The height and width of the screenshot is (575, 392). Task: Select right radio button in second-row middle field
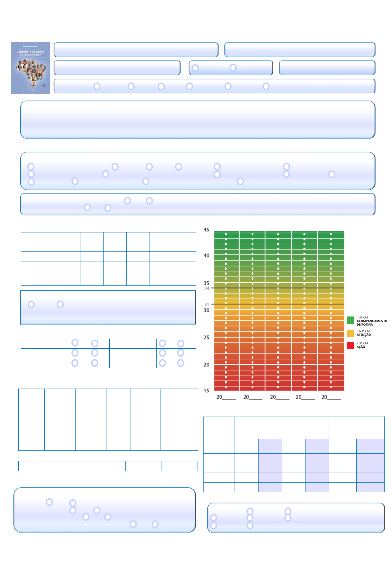pos(233,68)
